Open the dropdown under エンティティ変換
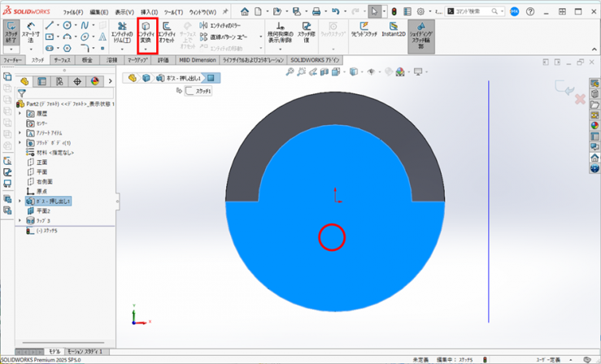Viewport: 601px width, 364px height. 146,50
